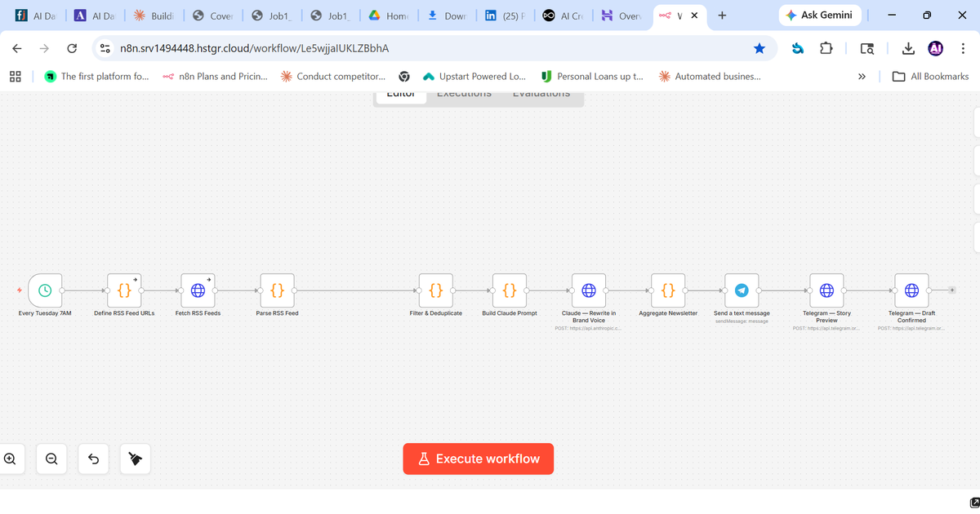Open 'Personal Loans up t...' bookmark
Screen dimensions: 980x514
(592, 77)
